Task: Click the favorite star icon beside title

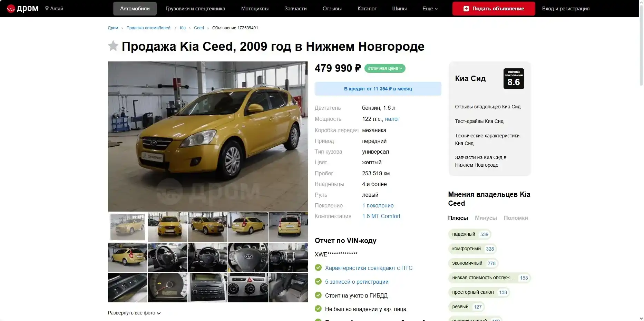Action: (x=113, y=46)
